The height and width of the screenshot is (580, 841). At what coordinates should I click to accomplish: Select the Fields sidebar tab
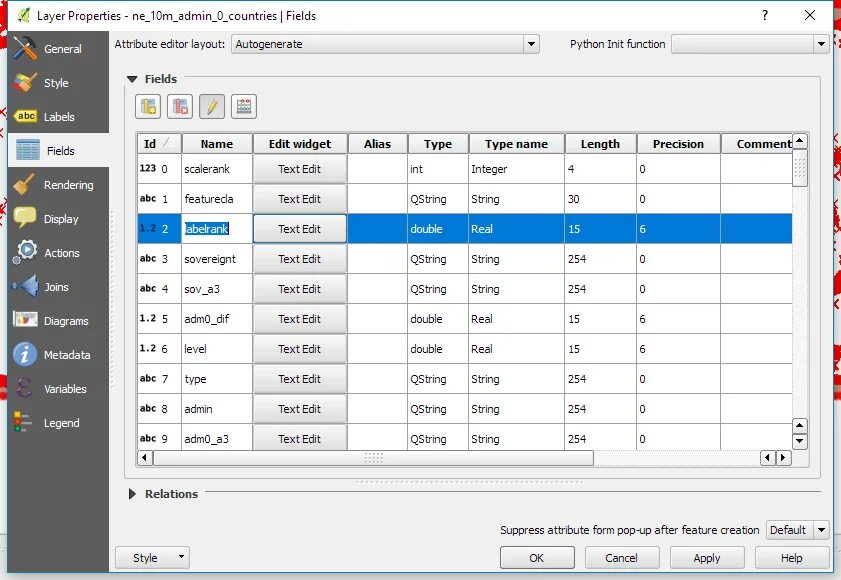58,150
